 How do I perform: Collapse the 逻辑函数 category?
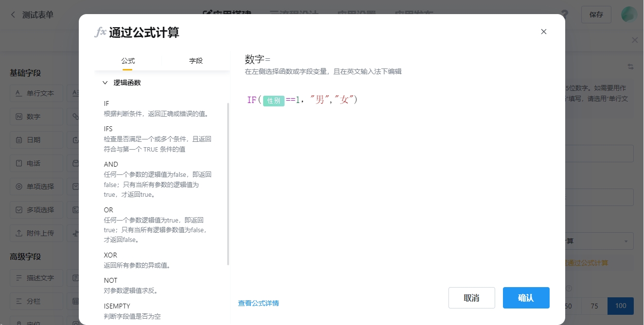[x=105, y=83]
